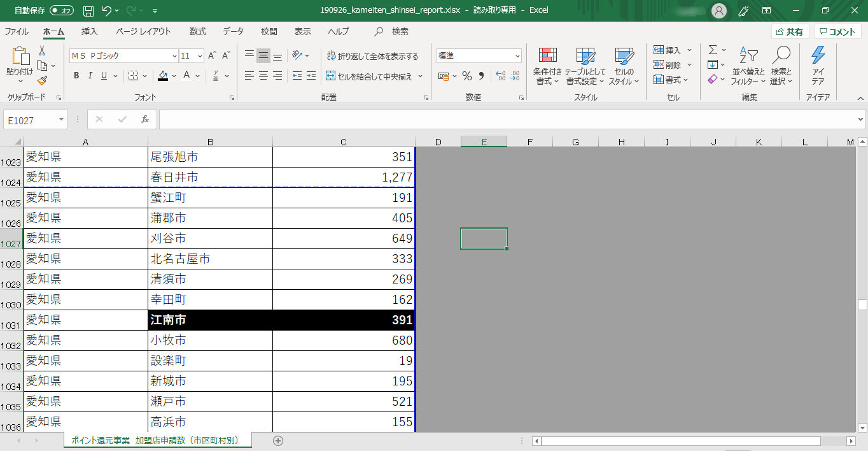Open the font name dropdown
The height and width of the screenshot is (451, 868).
174,56
